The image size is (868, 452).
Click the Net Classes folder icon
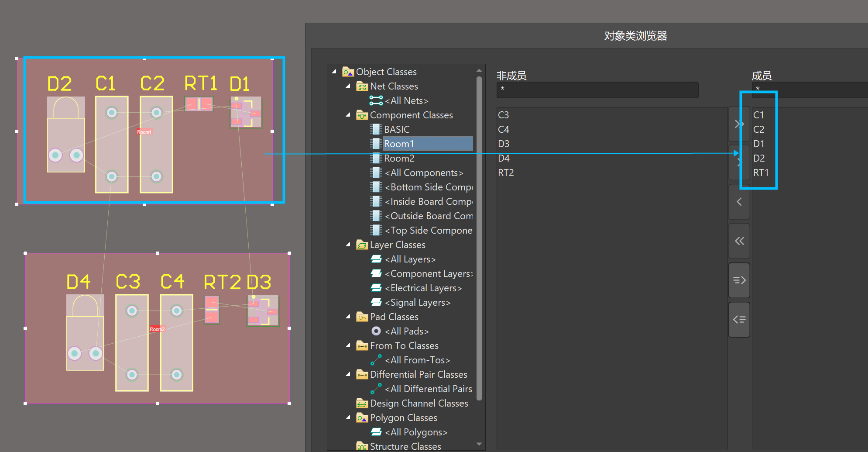(362, 86)
